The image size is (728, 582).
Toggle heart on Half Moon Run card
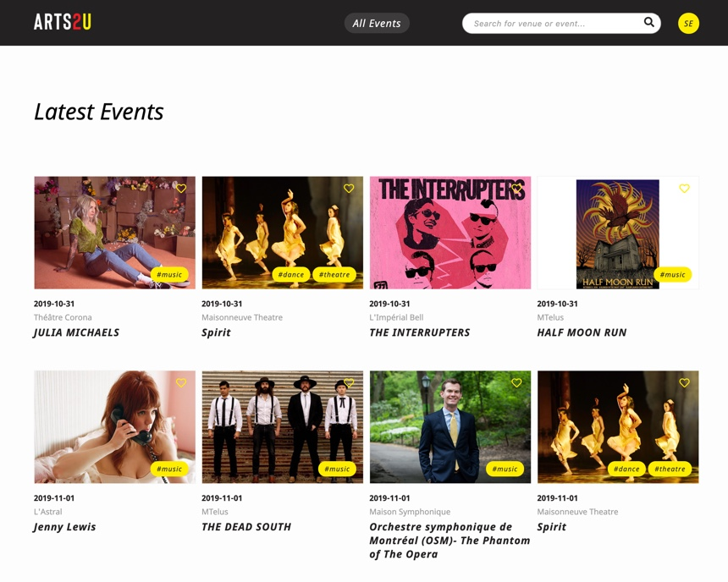pos(684,188)
